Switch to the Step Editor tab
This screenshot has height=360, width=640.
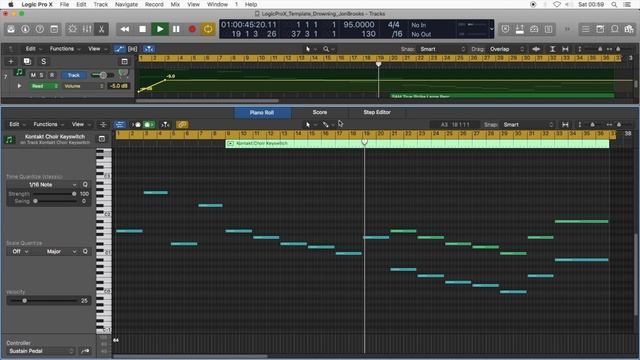coord(377,112)
